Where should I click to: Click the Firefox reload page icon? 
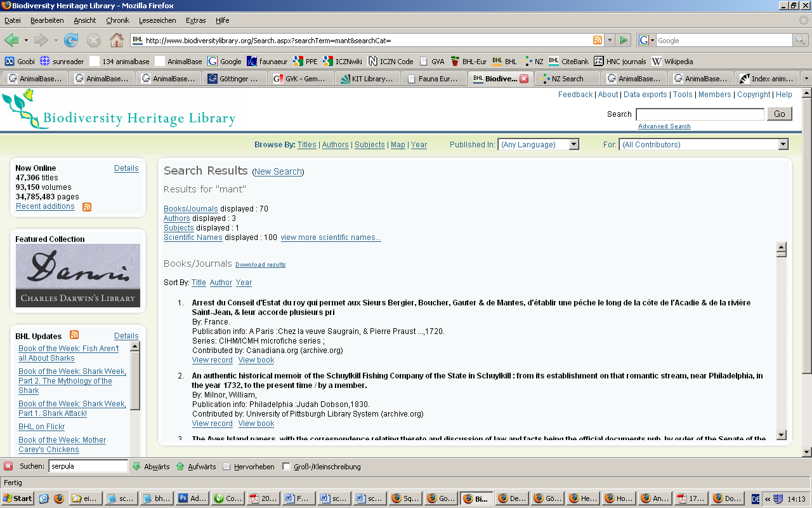coord(71,40)
